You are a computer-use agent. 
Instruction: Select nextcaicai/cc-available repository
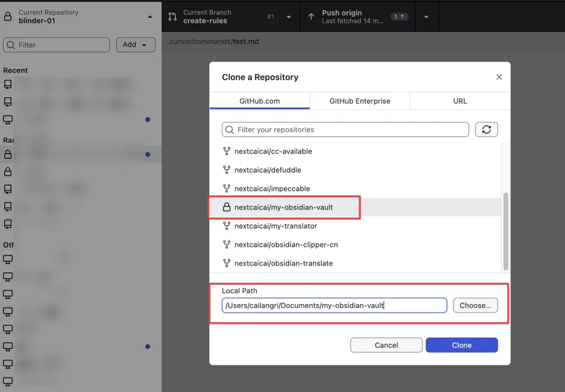point(355,151)
